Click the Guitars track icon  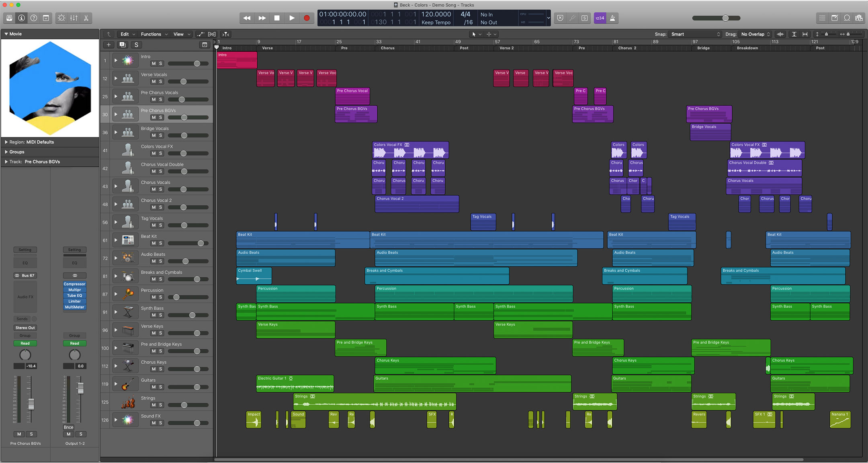(128, 384)
